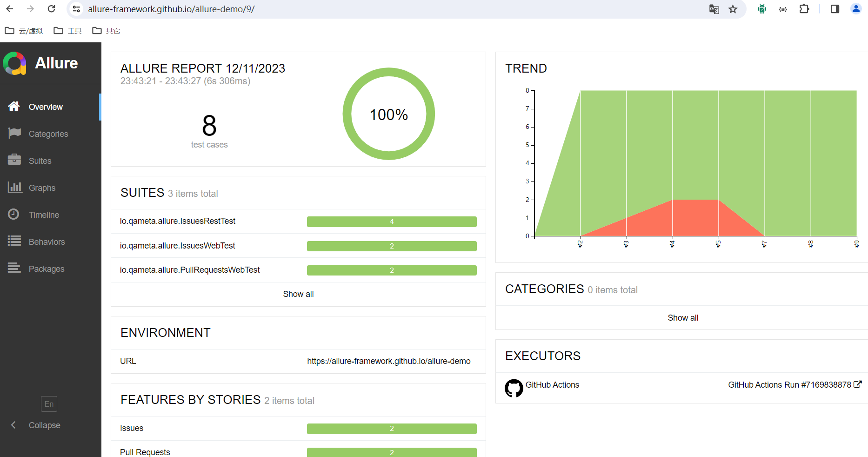Screen dimensions: 868x457
Task: Click the site info icon in address bar
Action: [x=77, y=9]
